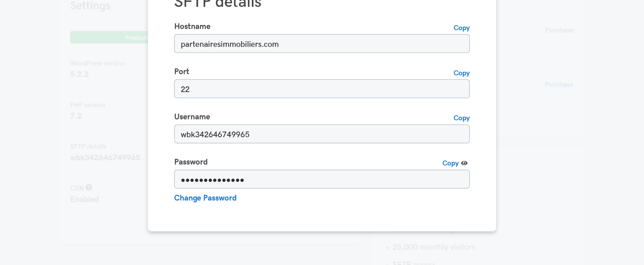Focus the Port field containing 22
Viewport: 644px width, 265px height.
click(x=321, y=89)
